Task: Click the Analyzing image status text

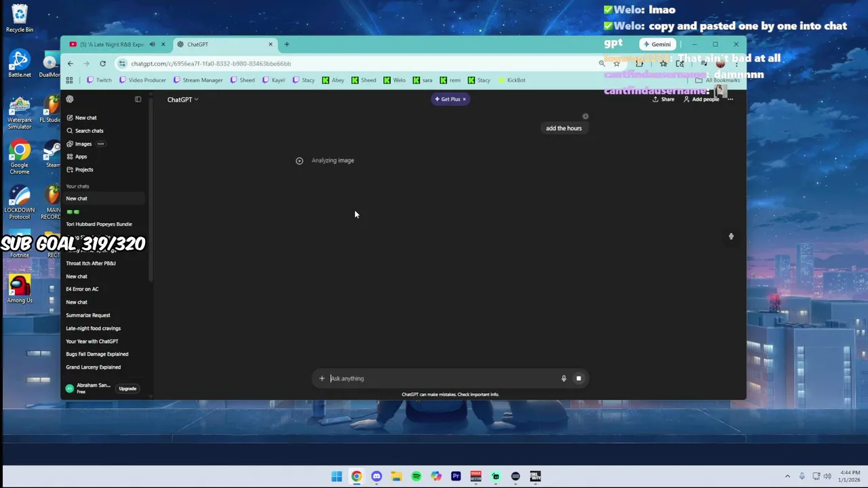Action: point(332,161)
